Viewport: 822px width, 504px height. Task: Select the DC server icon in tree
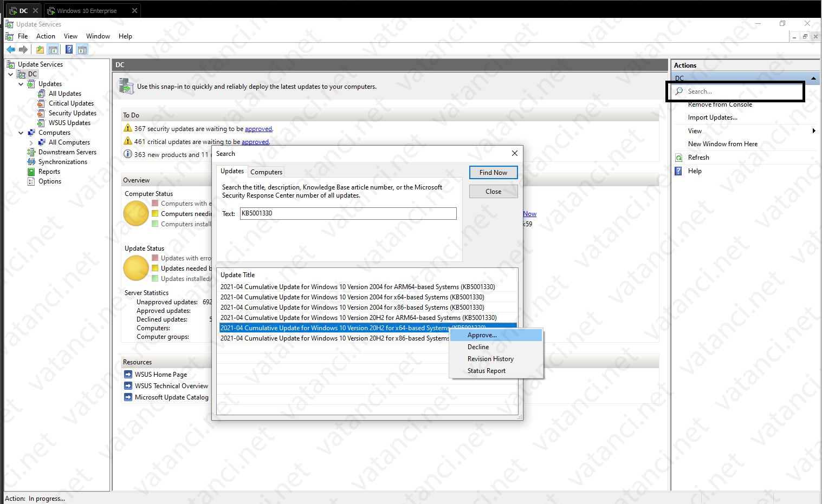click(22, 74)
